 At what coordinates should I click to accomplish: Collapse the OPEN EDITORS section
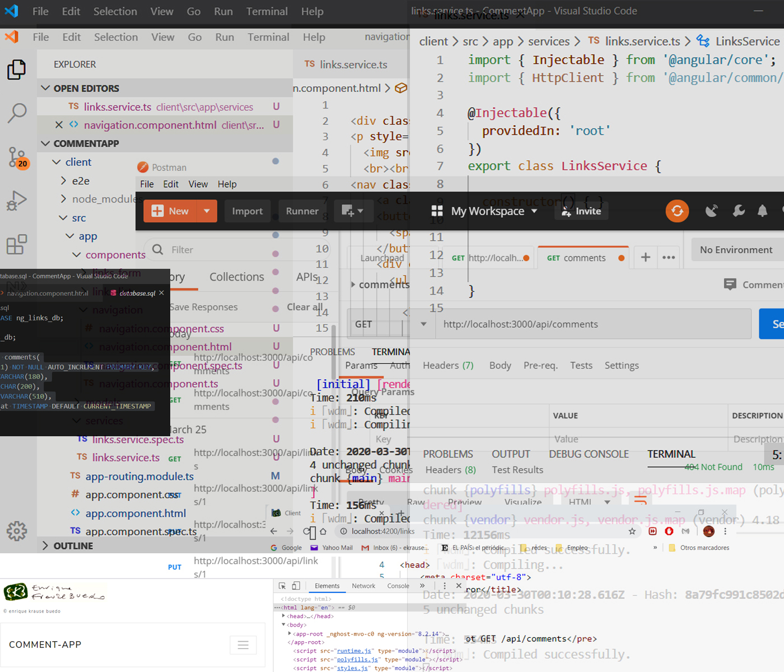pyautogui.click(x=46, y=88)
